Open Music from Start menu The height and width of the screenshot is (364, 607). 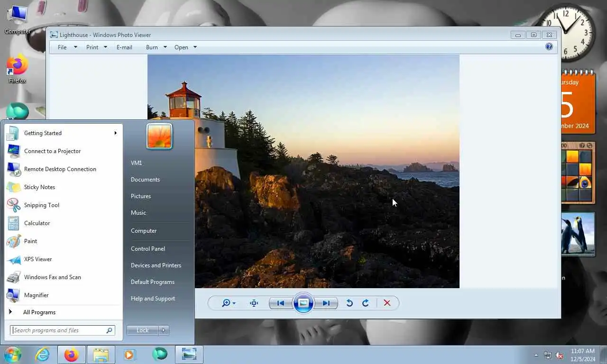pyautogui.click(x=138, y=213)
